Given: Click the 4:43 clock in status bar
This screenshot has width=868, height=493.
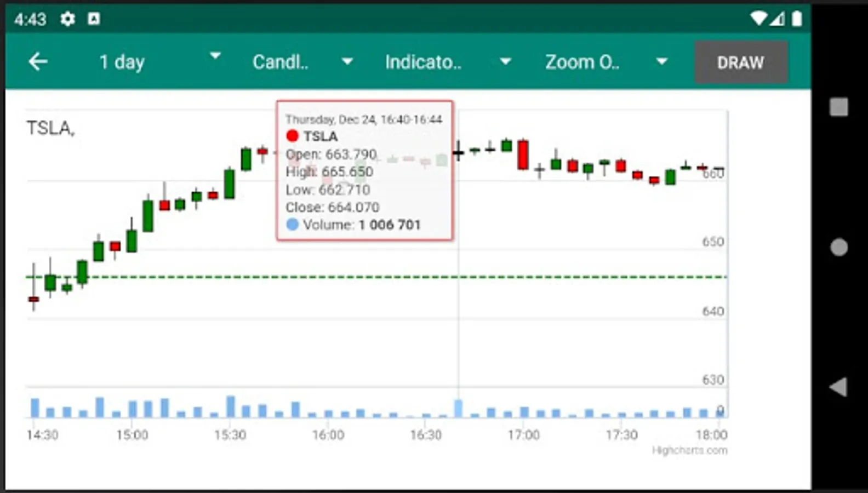Looking at the screenshot, I should tap(30, 20).
